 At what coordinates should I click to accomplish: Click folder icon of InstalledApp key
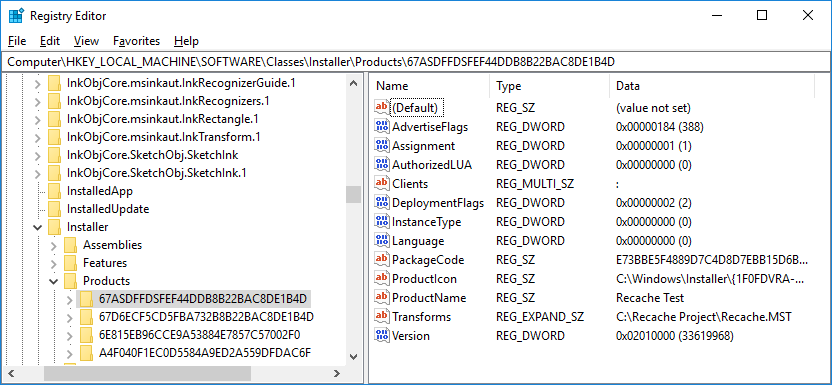click(x=55, y=191)
